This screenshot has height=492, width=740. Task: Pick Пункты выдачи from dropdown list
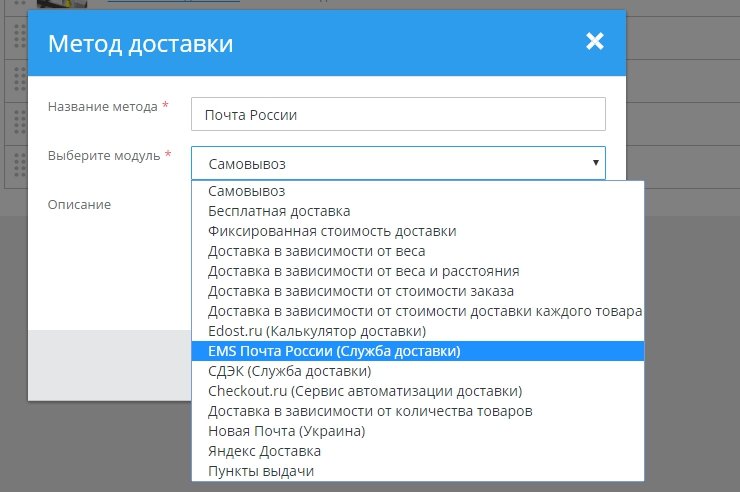[262, 471]
